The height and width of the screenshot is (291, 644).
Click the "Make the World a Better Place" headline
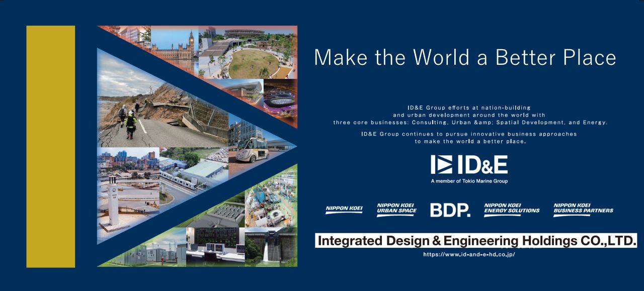(x=465, y=57)
